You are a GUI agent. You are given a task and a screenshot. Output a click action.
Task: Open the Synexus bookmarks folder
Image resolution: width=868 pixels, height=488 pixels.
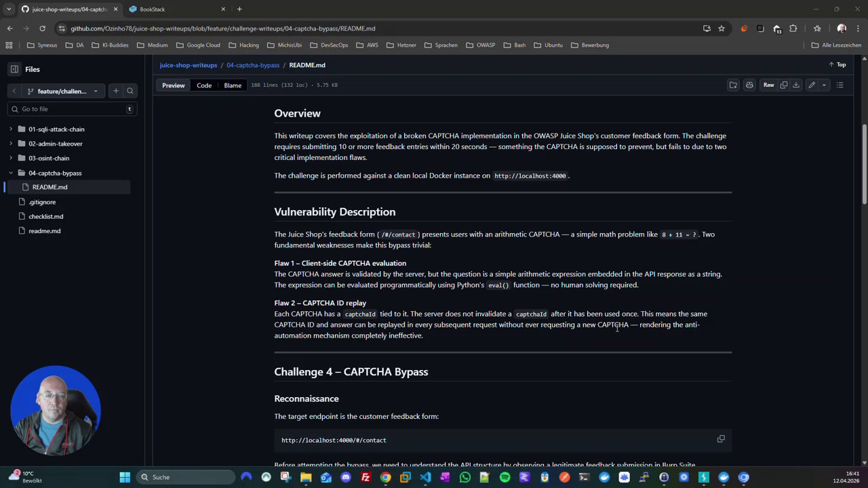[41, 45]
